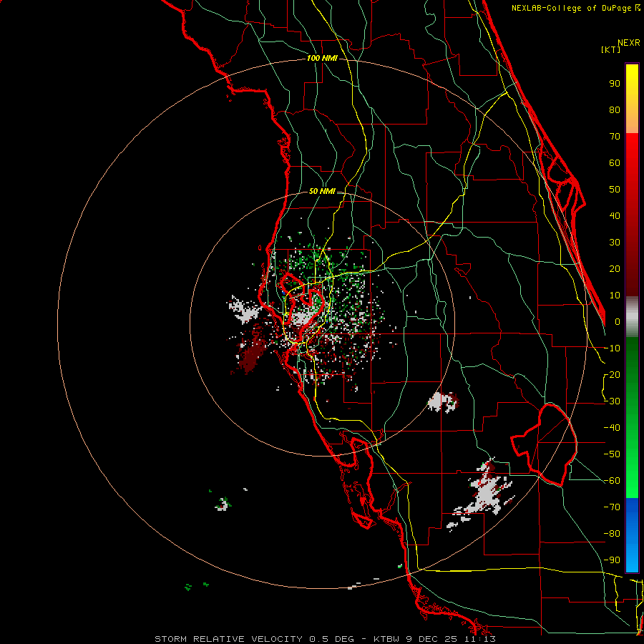The image size is (644, 644).
Task: Select the -80 scale label
Action: coord(612,534)
